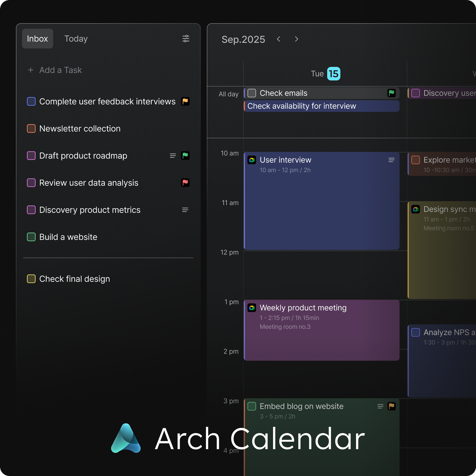Select the Inbox tab
Image resolution: width=476 pixels, height=476 pixels.
[37, 39]
